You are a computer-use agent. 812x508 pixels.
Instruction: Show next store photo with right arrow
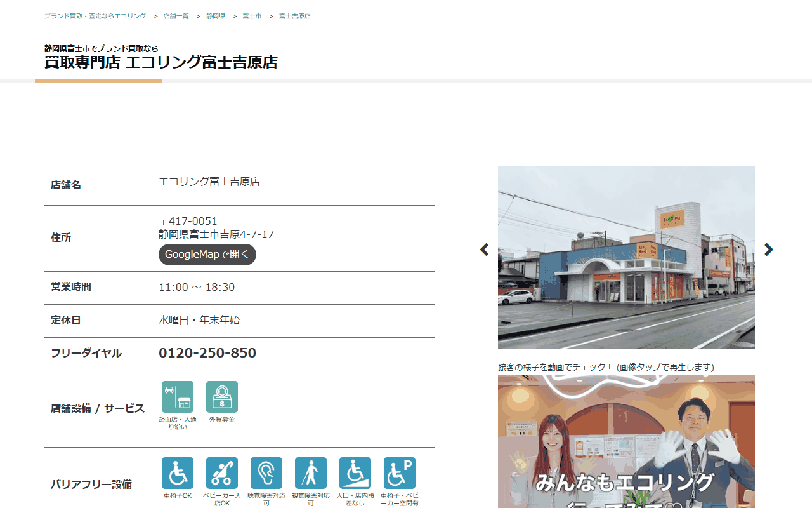tap(768, 250)
